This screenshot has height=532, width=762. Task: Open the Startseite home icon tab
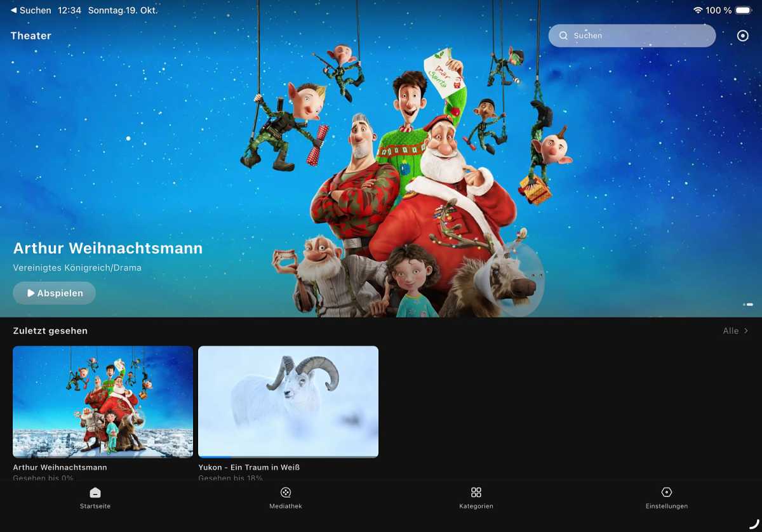95,493
